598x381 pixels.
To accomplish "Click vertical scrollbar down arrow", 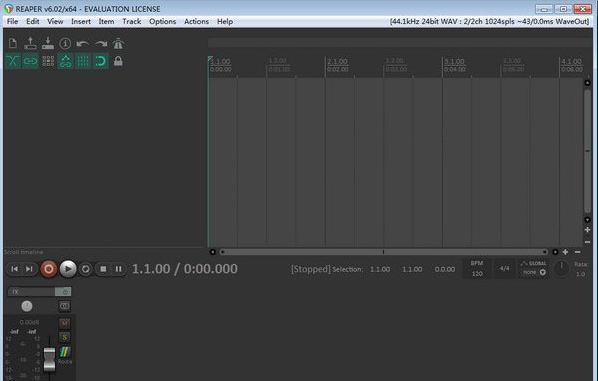I will 587,220.
